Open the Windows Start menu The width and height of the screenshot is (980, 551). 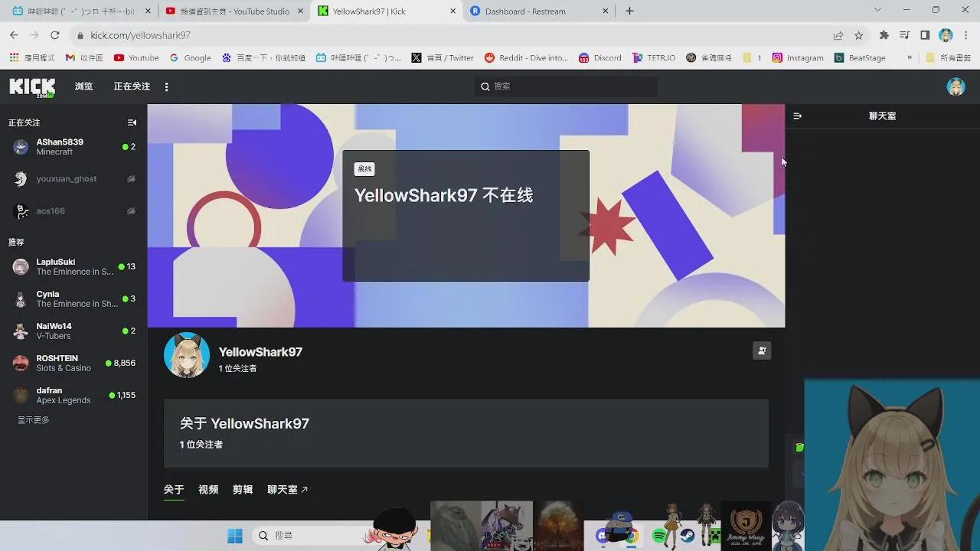[x=235, y=536]
